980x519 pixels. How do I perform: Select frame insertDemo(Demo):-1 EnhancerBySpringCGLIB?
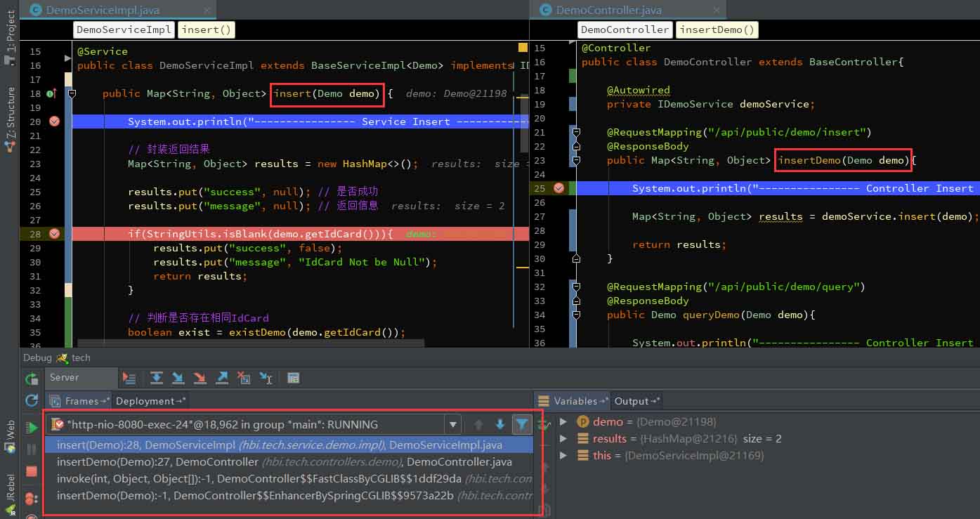(x=289, y=496)
